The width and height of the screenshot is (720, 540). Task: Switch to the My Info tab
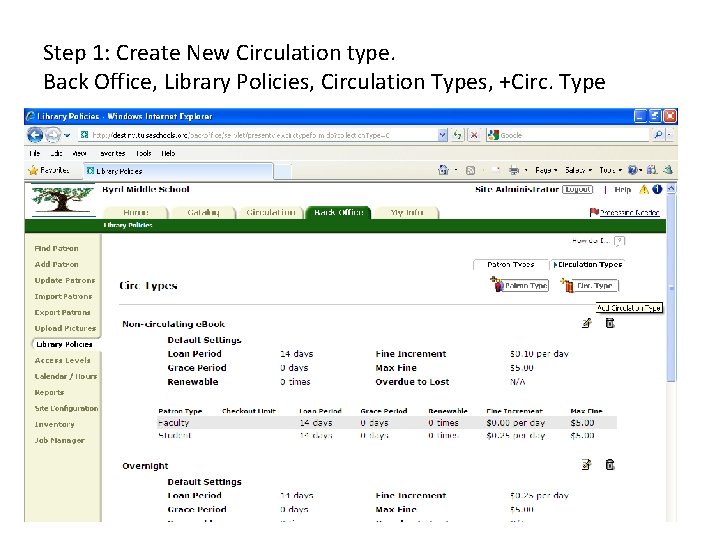tap(406, 212)
